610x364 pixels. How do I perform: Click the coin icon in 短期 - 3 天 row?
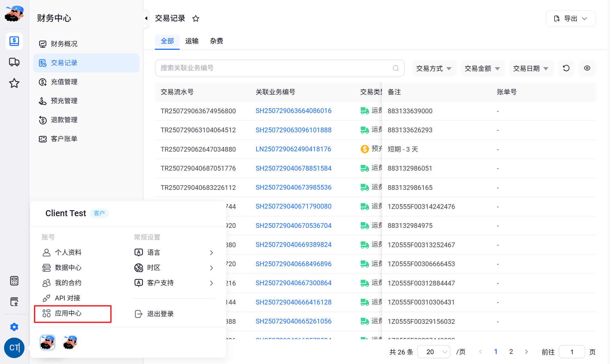coord(365,149)
